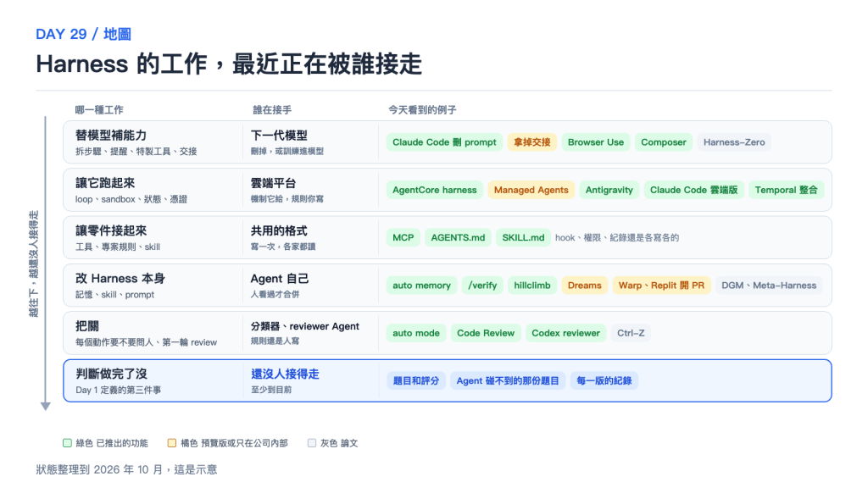Click the blue '每一版的紀錄' tag
The width and height of the screenshot is (868, 488).
click(x=604, y=380)
